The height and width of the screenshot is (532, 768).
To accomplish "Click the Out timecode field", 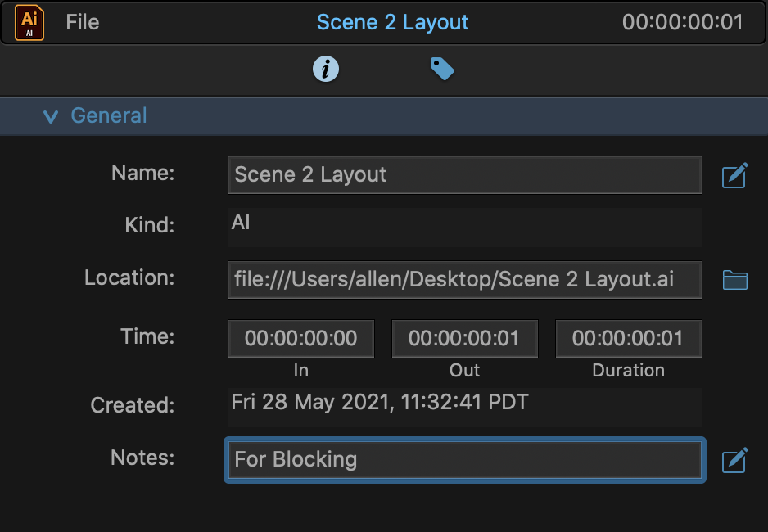I will pyautogui.click(x=465, y=339).
